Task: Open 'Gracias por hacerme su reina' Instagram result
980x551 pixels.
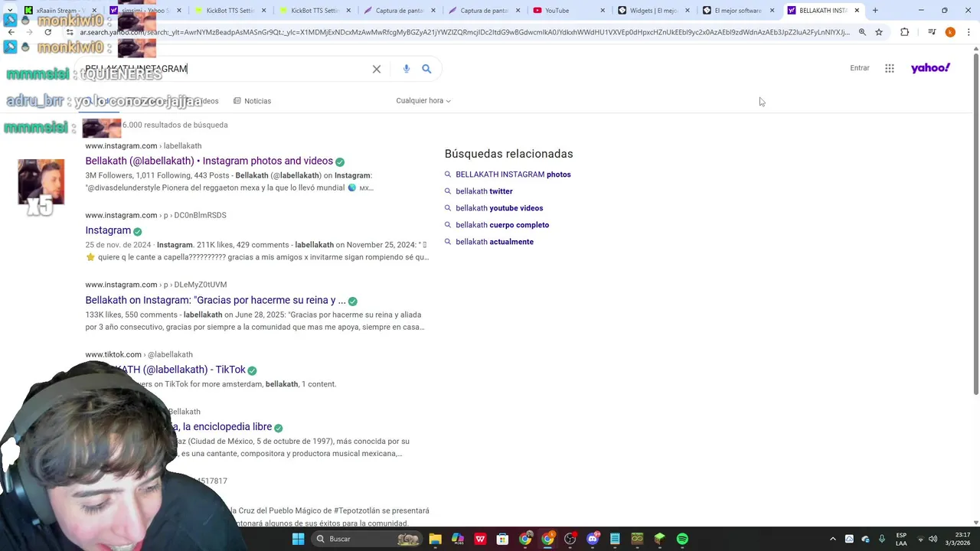Action: coord(215,300)
